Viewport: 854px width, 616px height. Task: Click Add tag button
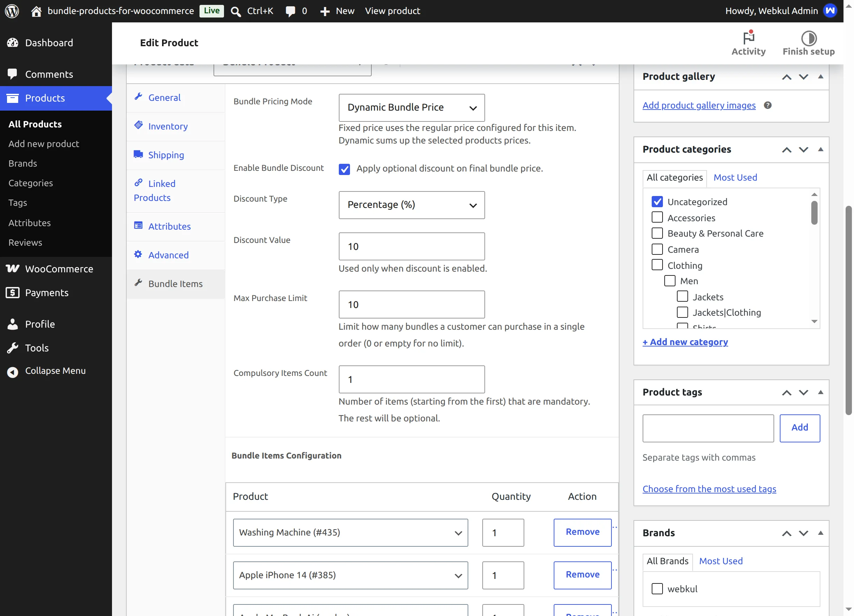pos(799,428)
